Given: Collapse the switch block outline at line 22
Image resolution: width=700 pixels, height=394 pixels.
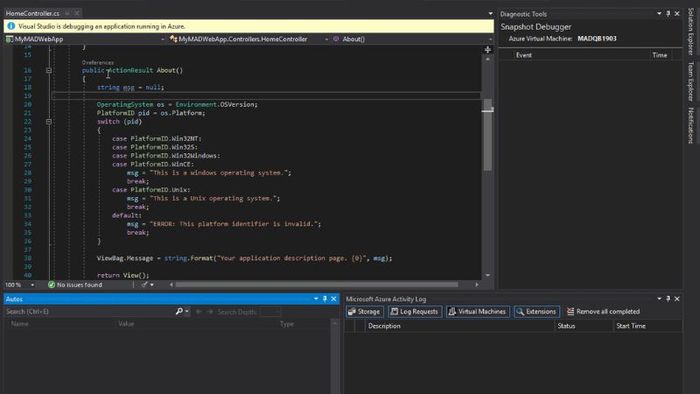Looking at the screenshot, I should 49,121.
